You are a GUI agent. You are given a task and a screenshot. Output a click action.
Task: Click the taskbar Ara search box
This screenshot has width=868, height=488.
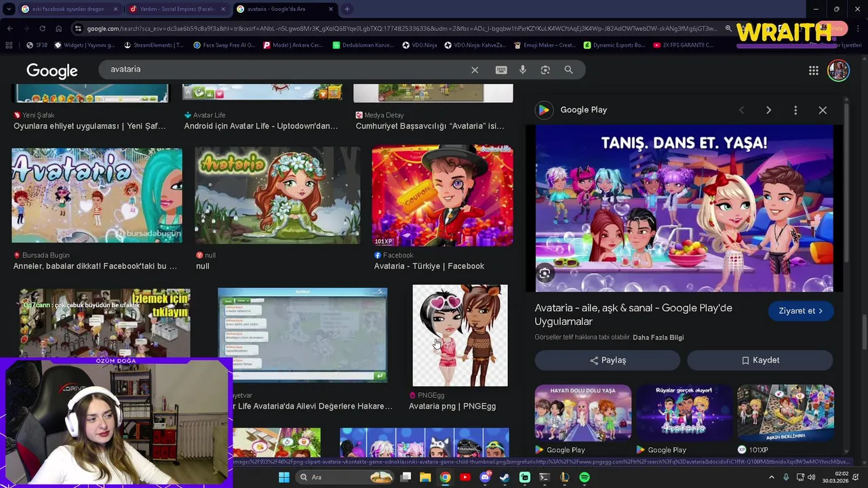click(x=346, y=477)
